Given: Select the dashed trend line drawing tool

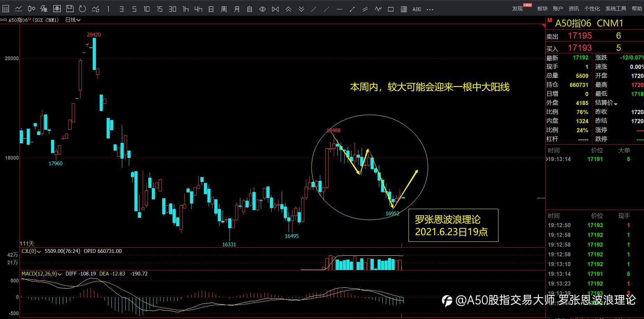Looking at the screenshot, I should coord(327,9).
